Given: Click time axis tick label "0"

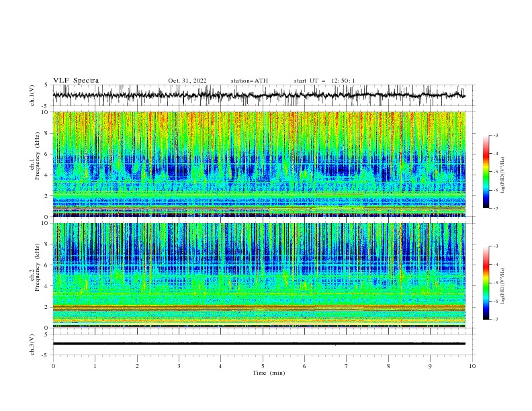Looking at the screenshot, I should [53, 366].
